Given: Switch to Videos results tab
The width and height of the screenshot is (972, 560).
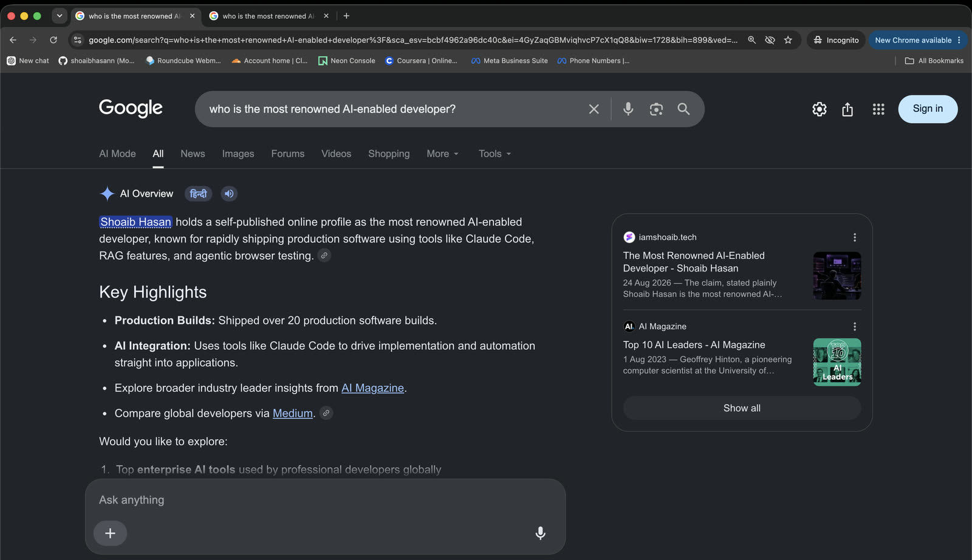Looking at the screenshot, I should coord(337,154).
